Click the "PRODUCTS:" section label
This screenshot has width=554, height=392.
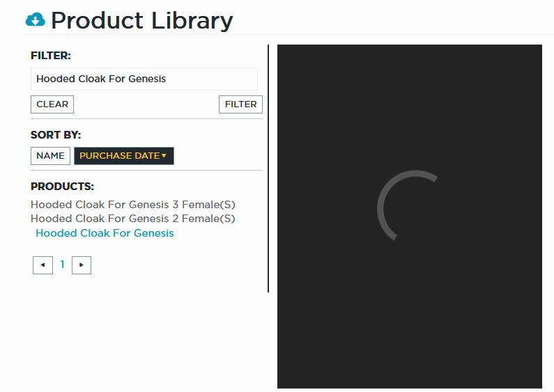pyautogui.click(x=62, y=187)
